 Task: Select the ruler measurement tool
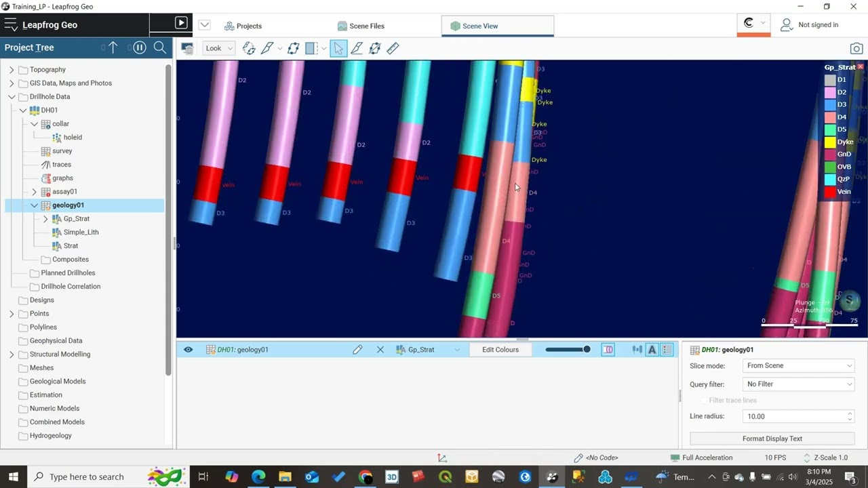393,49
